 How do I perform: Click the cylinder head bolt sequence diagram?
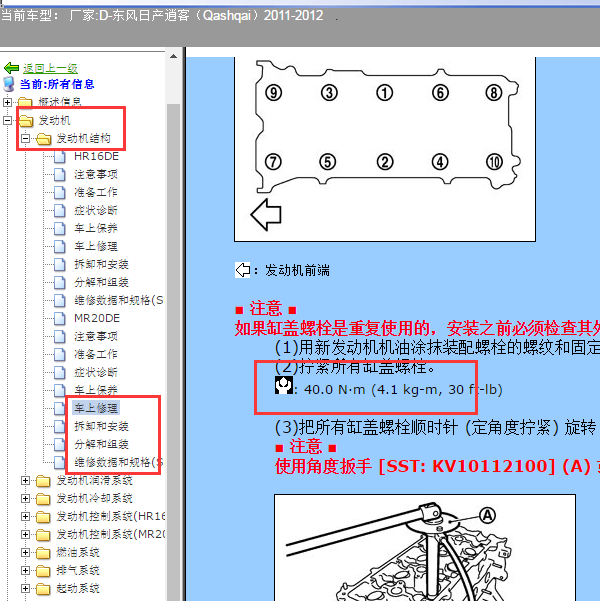coord(385,149)
